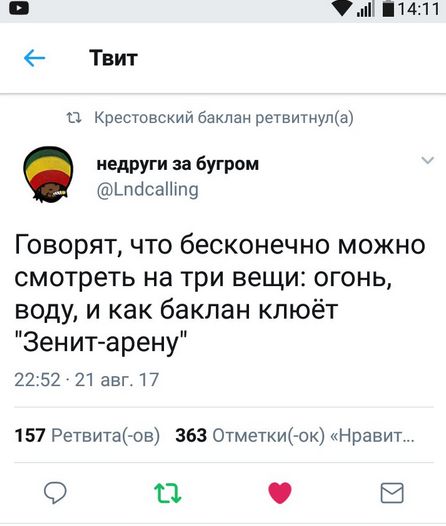Screen dimensions: 446x526
Task: Click the small retweet icon beside Крестовский
Action: 74,118
